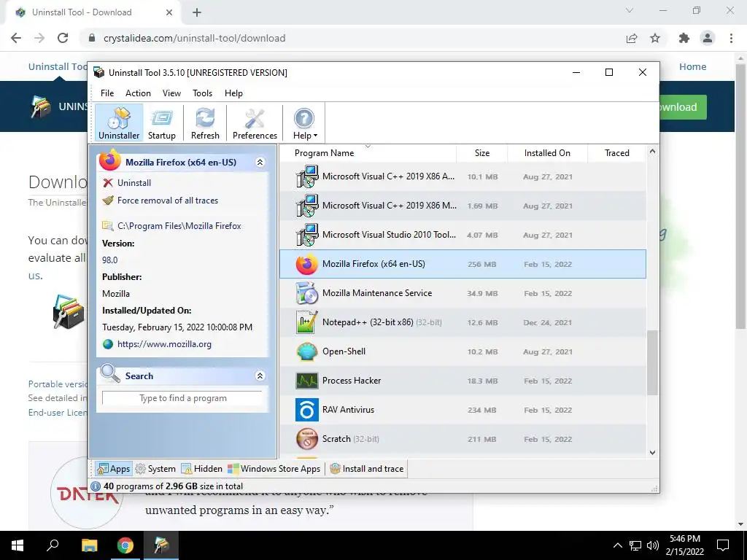Click the Open-Shell program icon

(x=307, y=351)
